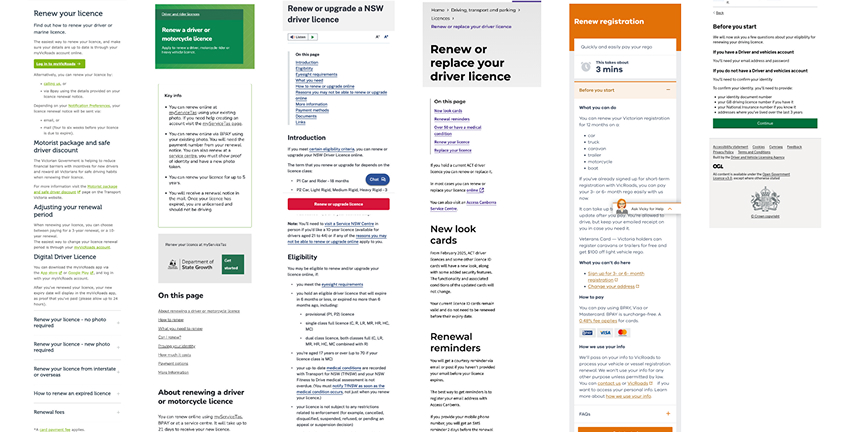
Task: Click the OGL logo in the footer
Action: coord(718,166)
